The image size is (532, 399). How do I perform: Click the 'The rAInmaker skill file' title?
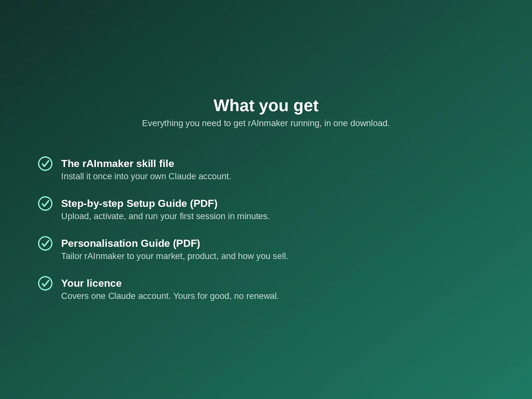tap(117, 163)
